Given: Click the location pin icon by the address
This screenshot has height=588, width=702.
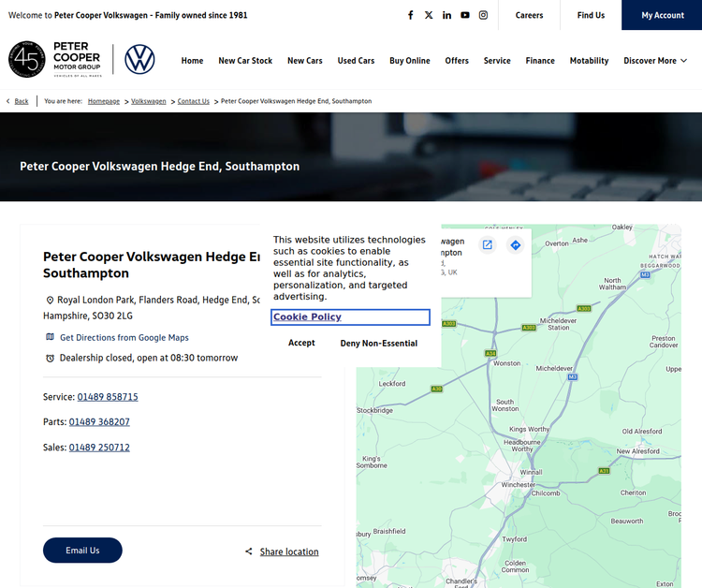Looking at the screenshot, I should point(51,300).
